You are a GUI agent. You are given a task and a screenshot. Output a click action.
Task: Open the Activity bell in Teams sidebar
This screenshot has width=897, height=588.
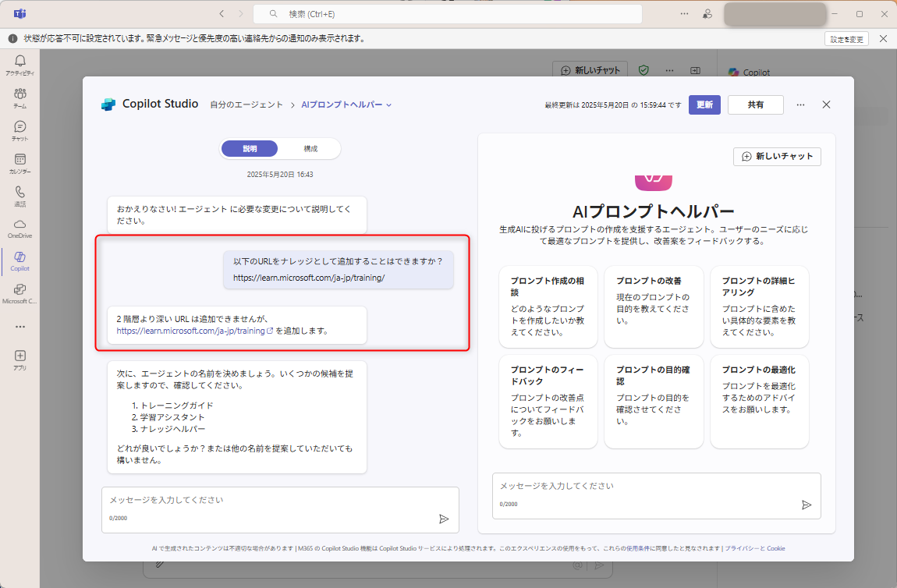click(20, 65)
